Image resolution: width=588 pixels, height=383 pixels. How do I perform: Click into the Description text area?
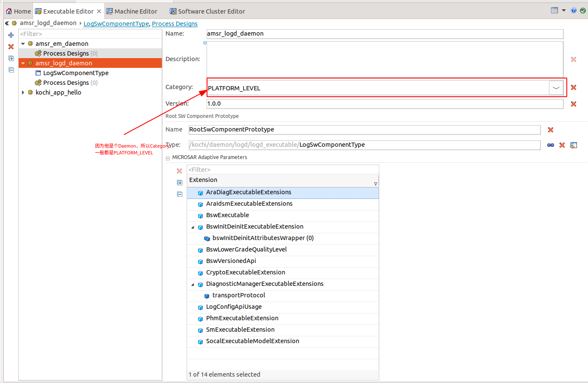[385, 59]
